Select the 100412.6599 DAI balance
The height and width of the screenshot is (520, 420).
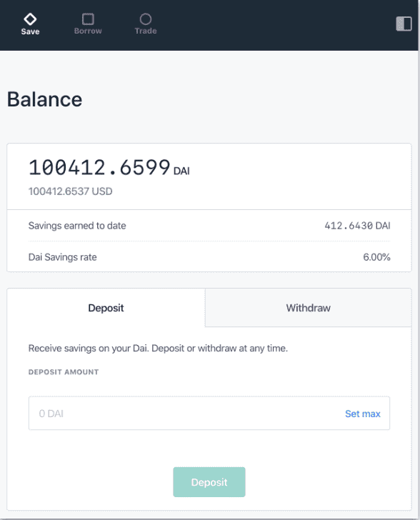click(x=109, y=167)
